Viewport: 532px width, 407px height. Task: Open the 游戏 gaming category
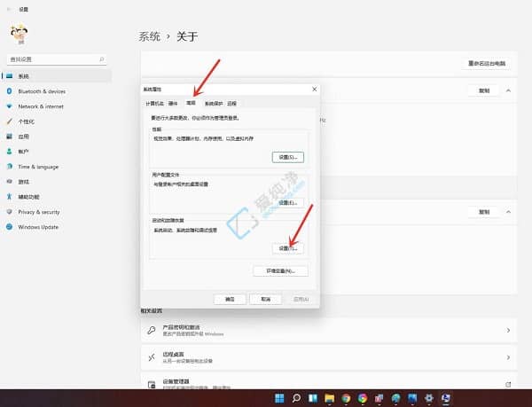pyautogui.click(x=57, y=182)
